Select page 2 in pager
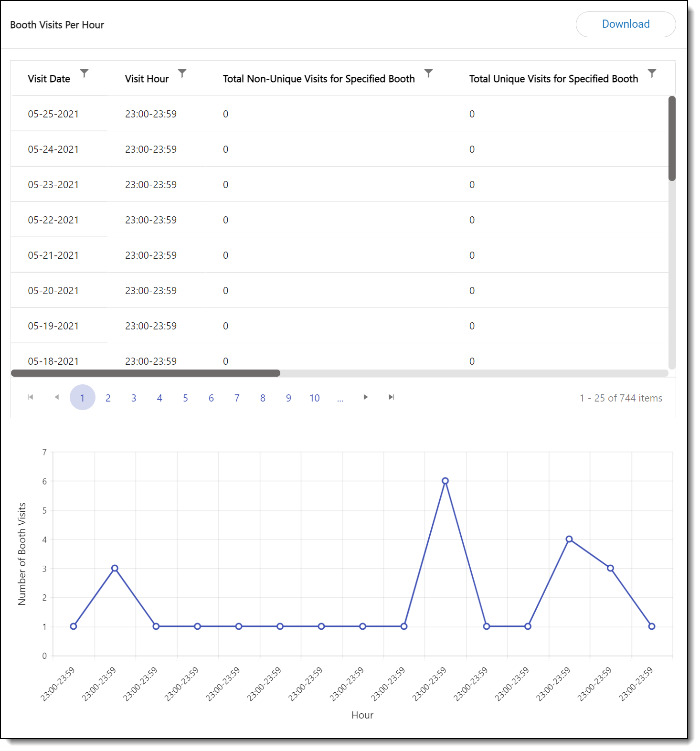This screenshot has height=751, width=700. (x=108, y=398)
